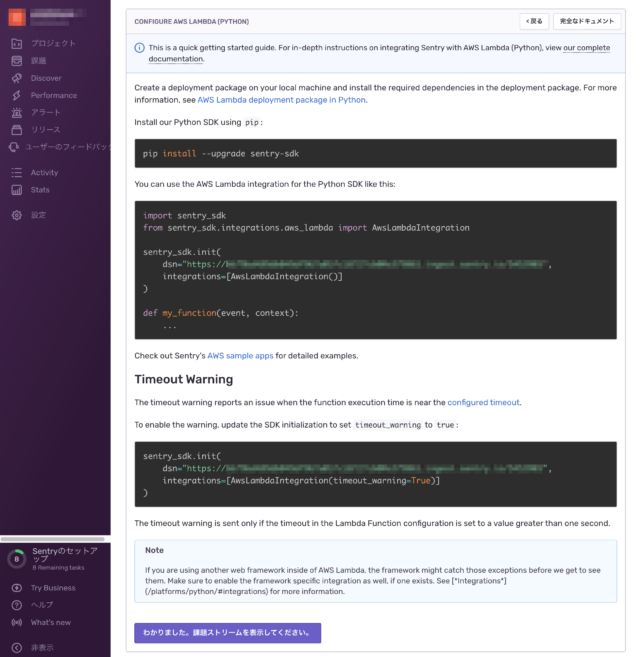Click the 完全なドキュメント button
This screenshot has width=640, height=657.
click(586, 21)
